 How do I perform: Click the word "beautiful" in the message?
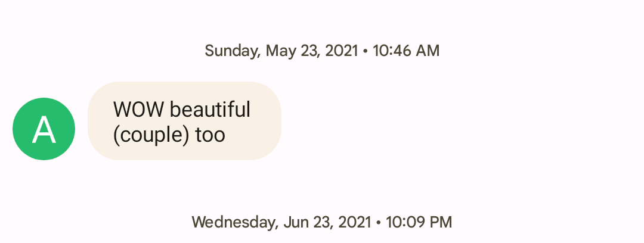pos(209,110)
